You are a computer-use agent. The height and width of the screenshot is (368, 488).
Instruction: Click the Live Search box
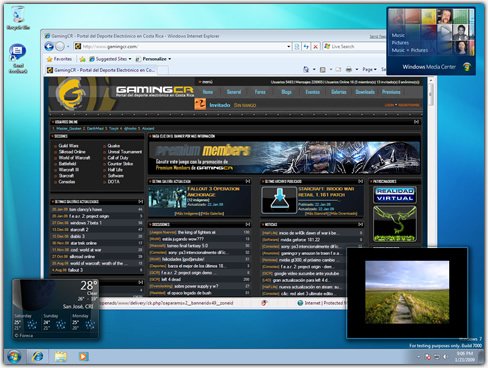(x=355, y=47)
